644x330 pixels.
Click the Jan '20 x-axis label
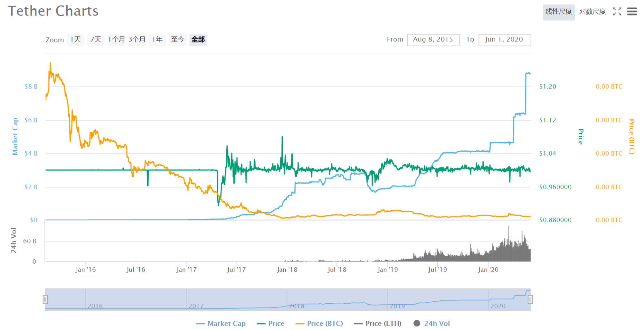pos(488,270)
